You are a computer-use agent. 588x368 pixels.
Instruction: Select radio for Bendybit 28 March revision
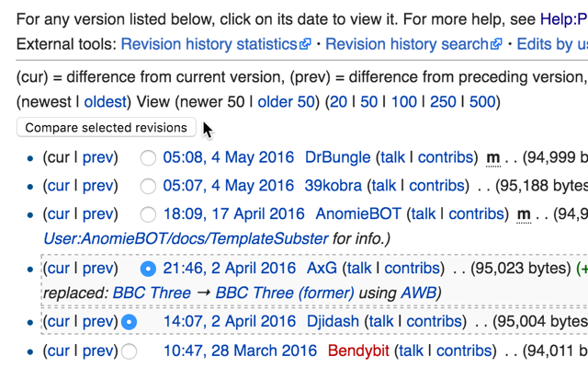(130, 351)
